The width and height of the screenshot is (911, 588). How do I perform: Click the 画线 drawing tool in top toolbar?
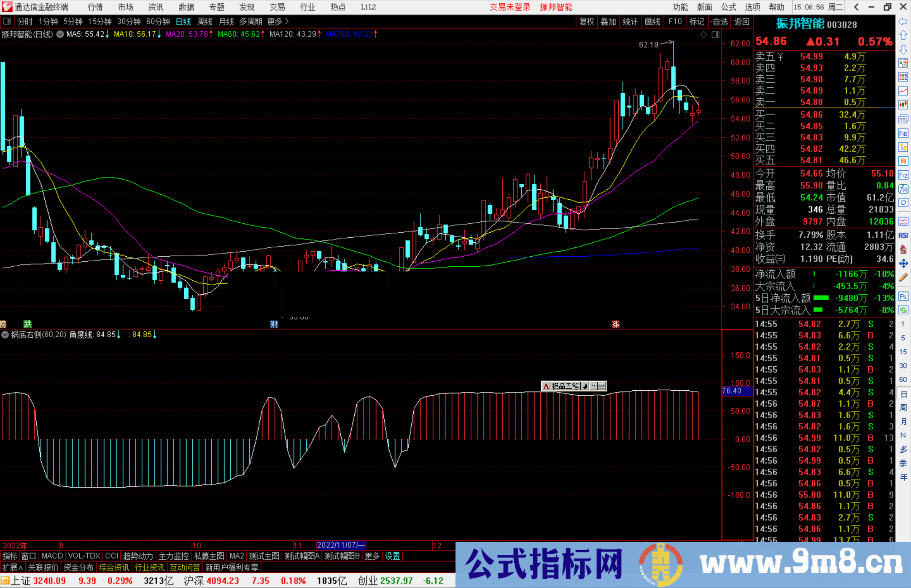pyautogui.click(x=653, y=21)
